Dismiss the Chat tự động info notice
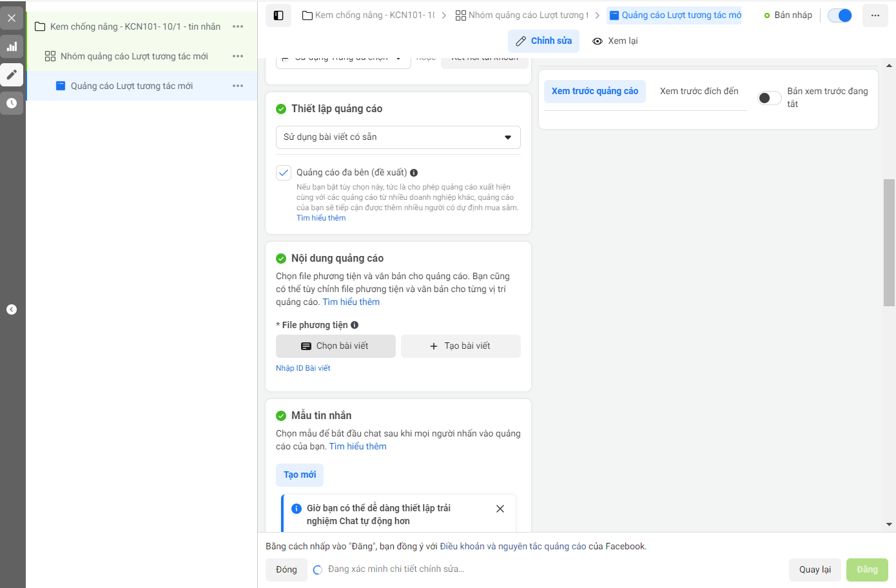 click(x=500, y=509)
